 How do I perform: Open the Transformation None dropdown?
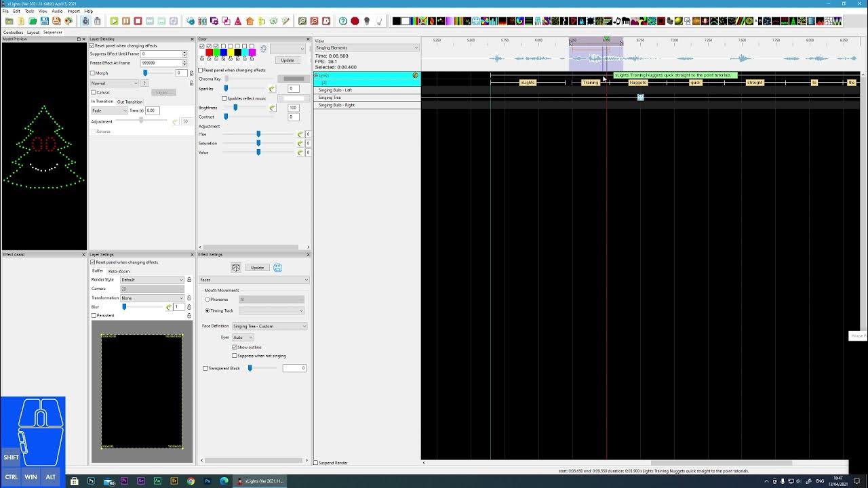(152, 298)
